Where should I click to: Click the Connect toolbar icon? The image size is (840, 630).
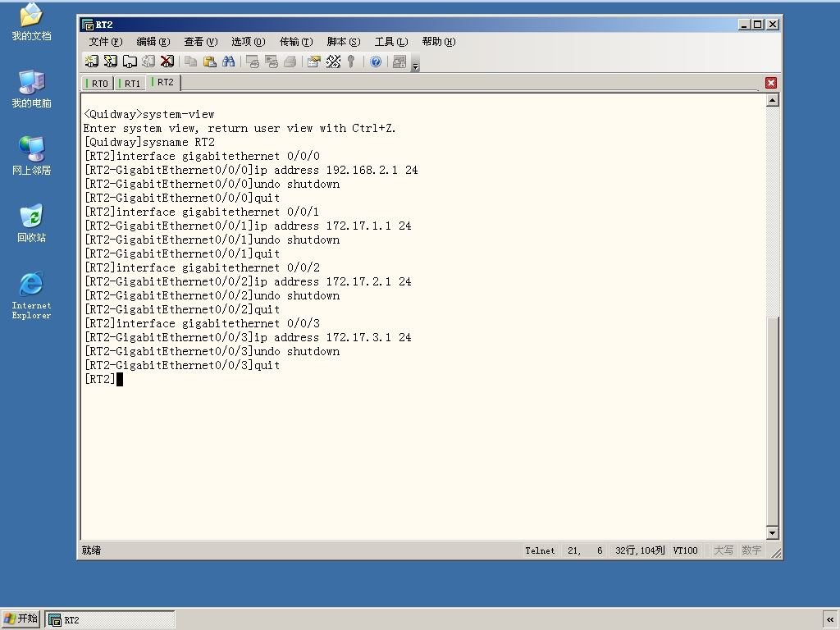coord(92,62)
